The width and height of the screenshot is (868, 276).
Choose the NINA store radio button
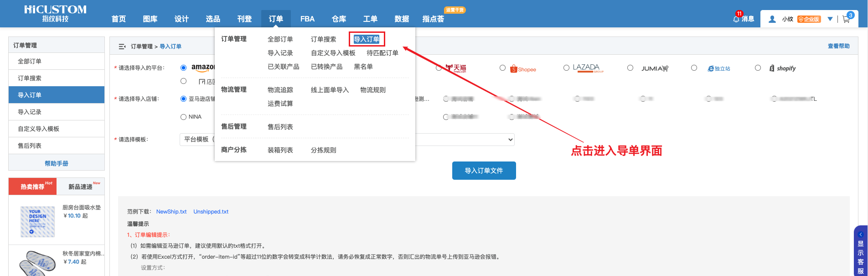tap(183, 117)
